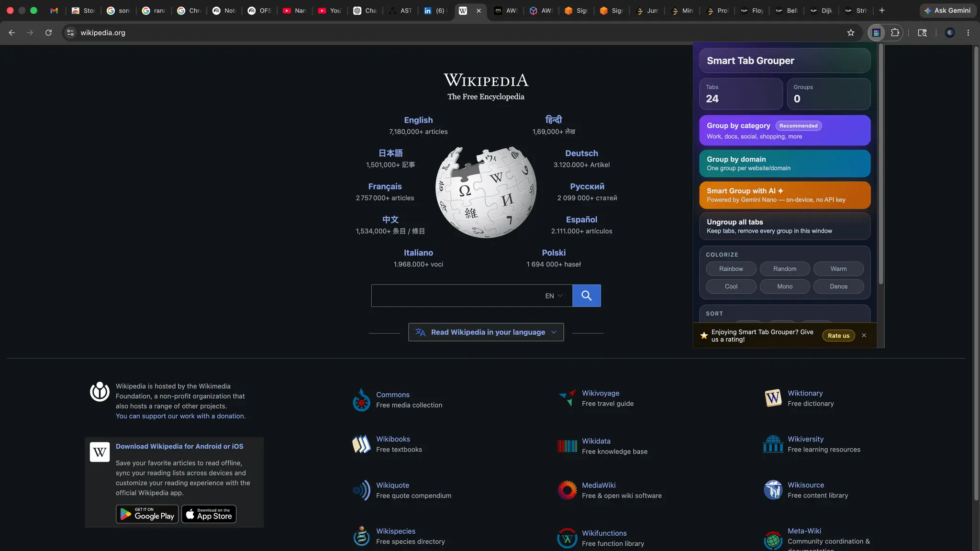Click the Smart Tab Grouper extension icon
Image resolution: width=980 pixels, height=551 pixels.
click(x=876, y=33)
